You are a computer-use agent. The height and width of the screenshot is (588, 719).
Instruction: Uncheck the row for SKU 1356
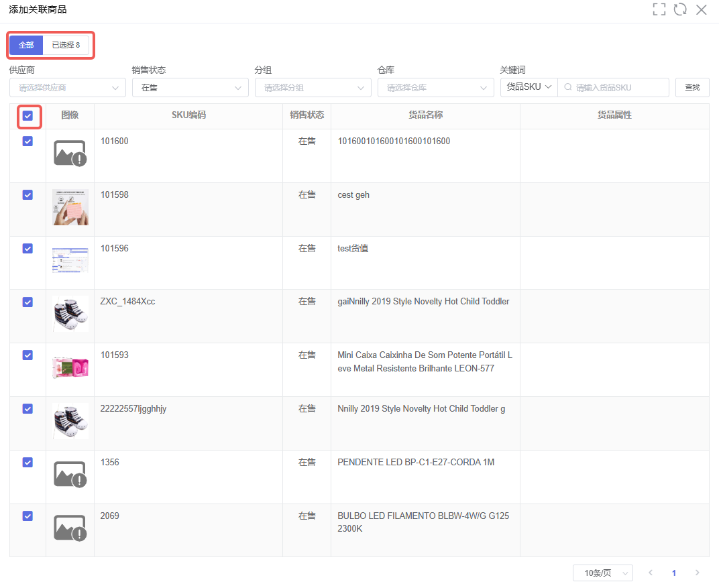pyautogui.click(x=27, y=463)
